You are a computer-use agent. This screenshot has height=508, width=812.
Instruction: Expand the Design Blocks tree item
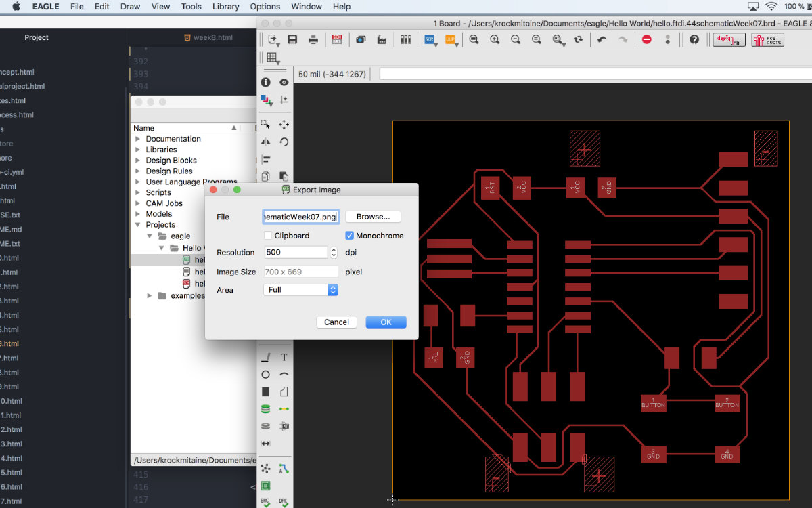[138, 161]
